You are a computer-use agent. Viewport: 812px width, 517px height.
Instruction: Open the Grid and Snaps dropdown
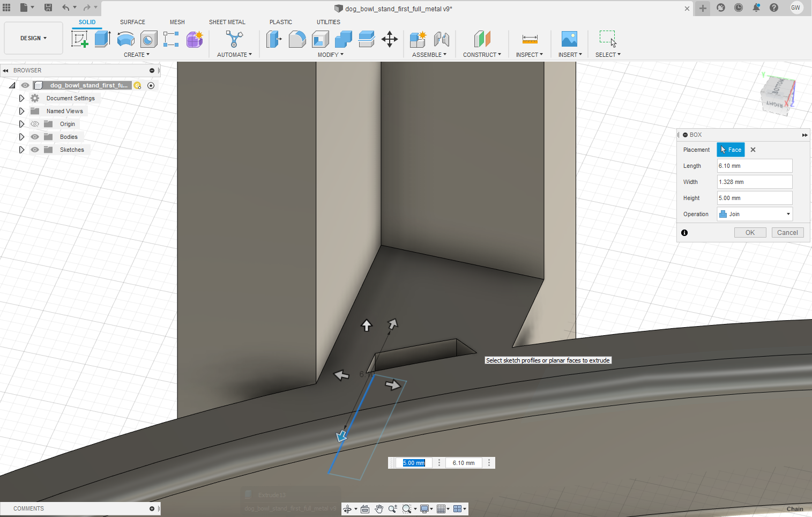coord(443,509)
